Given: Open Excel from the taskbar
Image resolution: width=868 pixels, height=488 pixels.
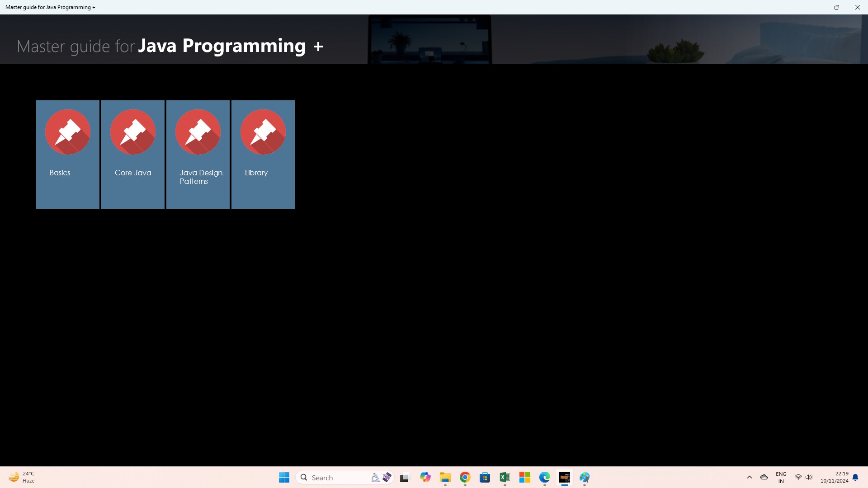Looking at the screenshot, I should [x=505, y=477].
